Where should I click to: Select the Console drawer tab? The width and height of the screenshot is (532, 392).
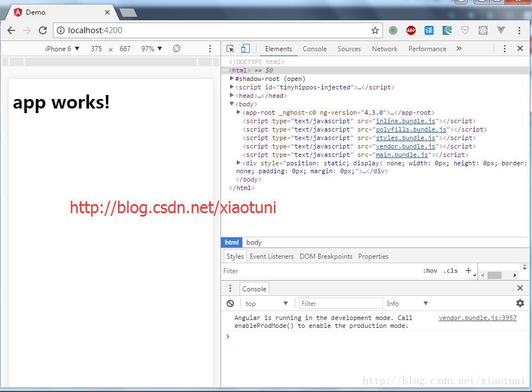click(254, 289)
